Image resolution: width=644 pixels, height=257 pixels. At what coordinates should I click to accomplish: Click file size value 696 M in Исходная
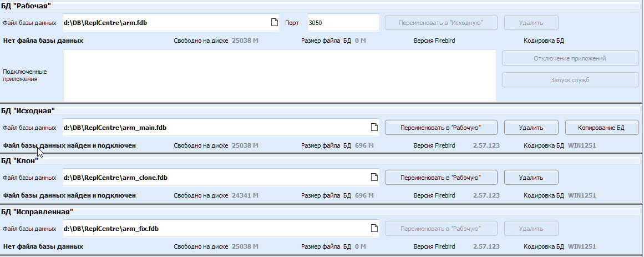[364, 145]
